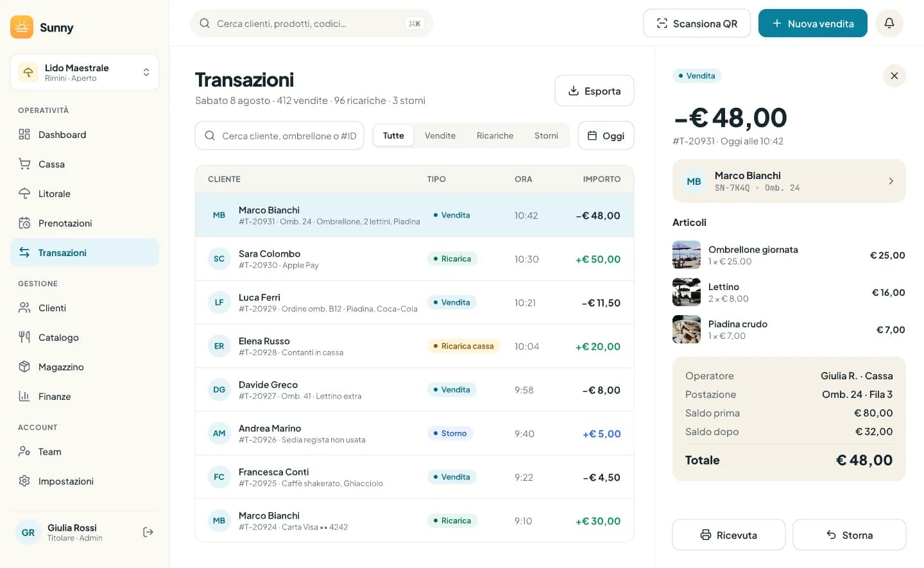Export transactions with Esporta
Viewport: 924px width, 568px height.
(594, 90)
